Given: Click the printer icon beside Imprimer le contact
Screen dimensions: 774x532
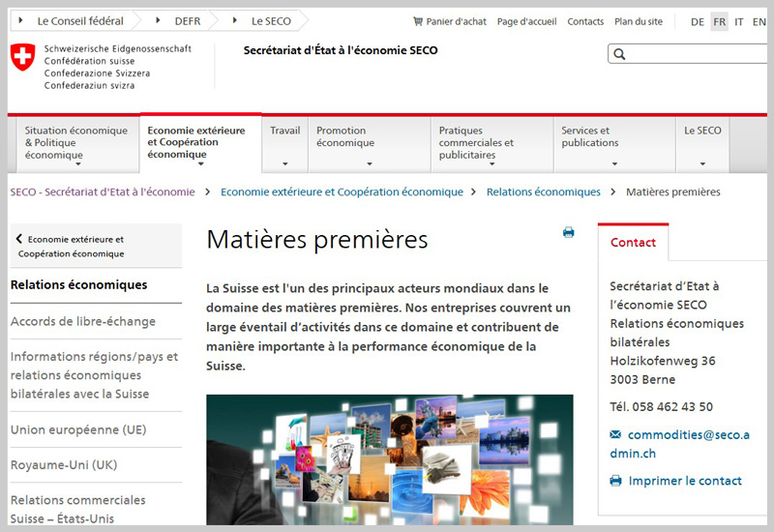Looking at the screenshot, I should 615,481.
